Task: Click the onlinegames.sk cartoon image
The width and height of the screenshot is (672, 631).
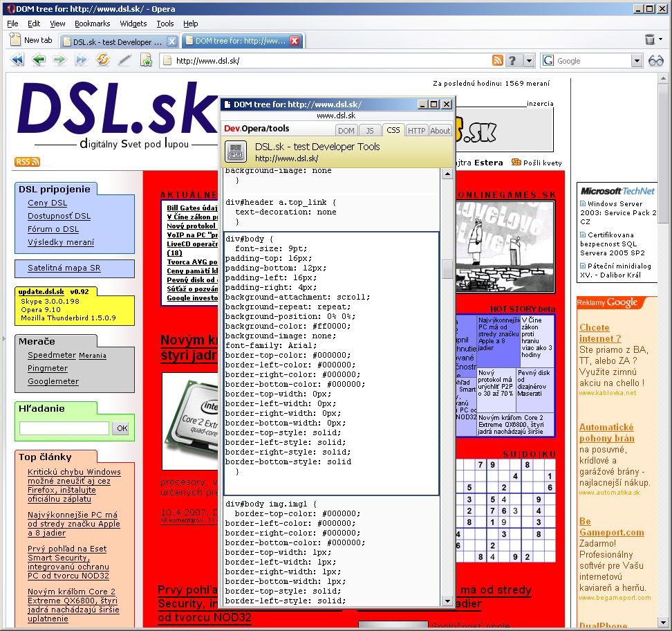Action: (x=505, y=247)
